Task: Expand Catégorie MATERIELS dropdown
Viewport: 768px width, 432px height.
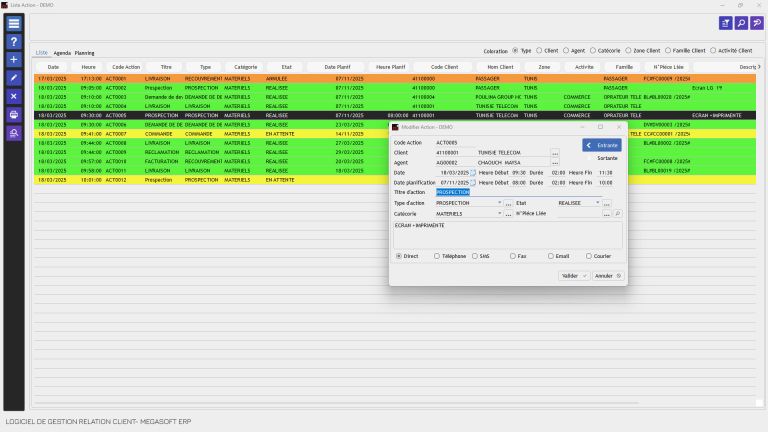Action: pos(500,214)
